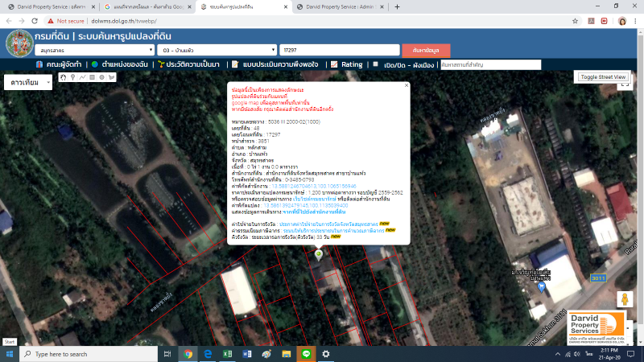The image size is (644, 362).
Task: Click the green parcel location marker
Action: tap(320, 255)
